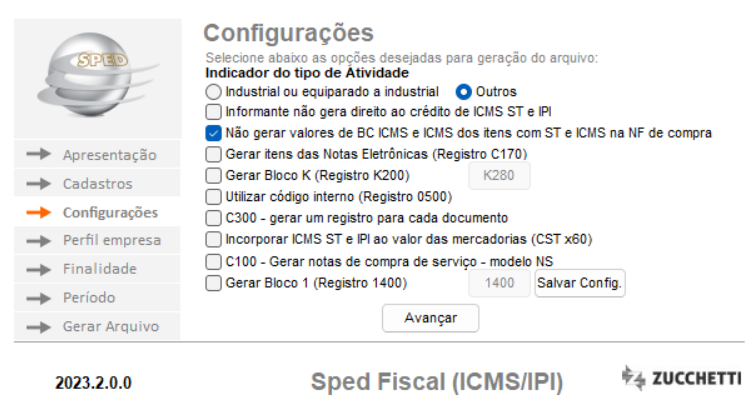Image resolution: width=755 pixels, height=403 pixels.
Task: Click the arrow icon beside Cadastros
Action: (x=38, y=184)
